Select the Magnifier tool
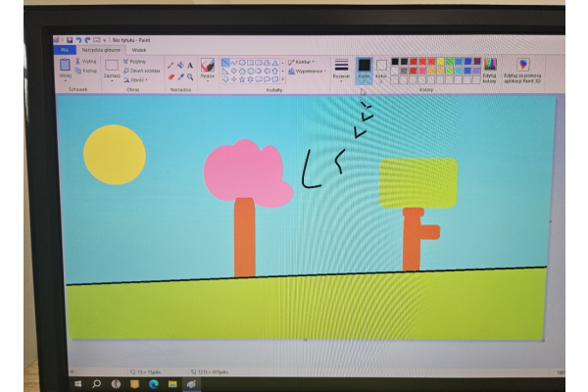Image resolution: width=588 pixels, height=392 pixels. (x=190, y=75)
